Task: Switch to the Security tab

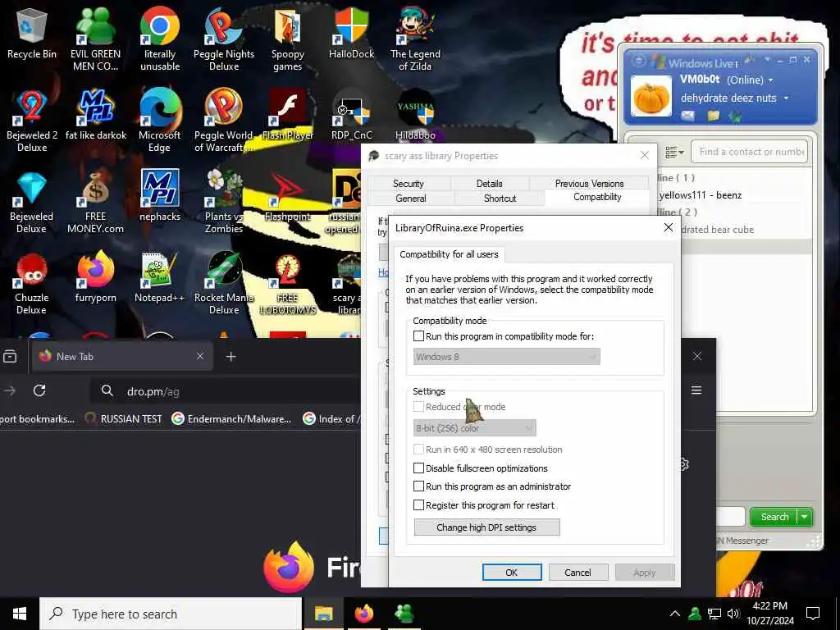Action: (x=409, y=183)
